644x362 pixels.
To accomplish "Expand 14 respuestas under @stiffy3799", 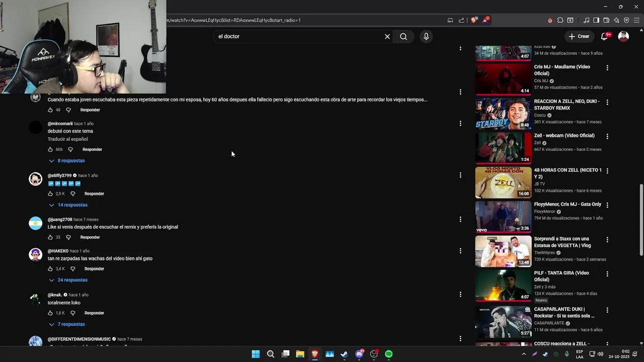I will tap(68, 205).
